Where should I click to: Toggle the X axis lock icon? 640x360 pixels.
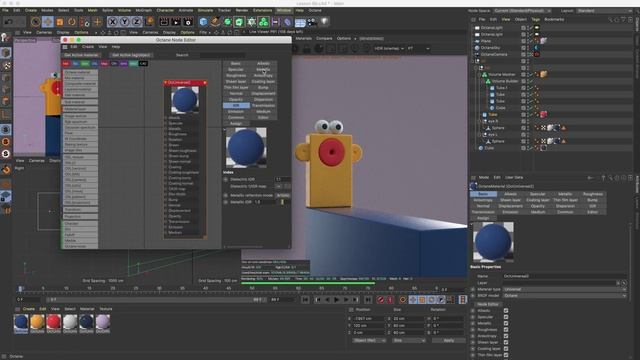pos(113,22)
